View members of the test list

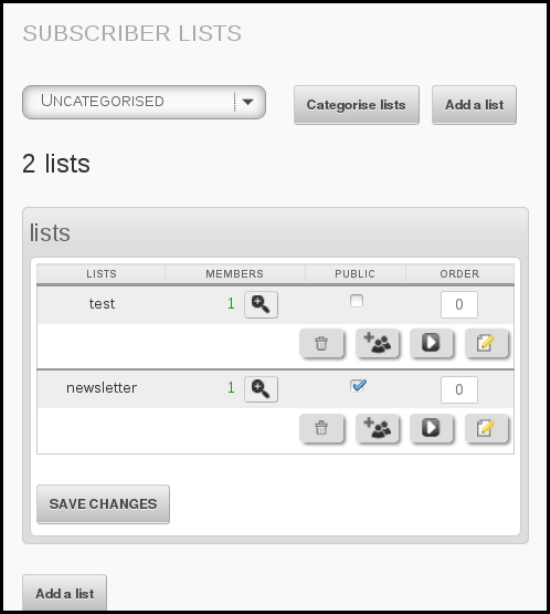[261, 304]
